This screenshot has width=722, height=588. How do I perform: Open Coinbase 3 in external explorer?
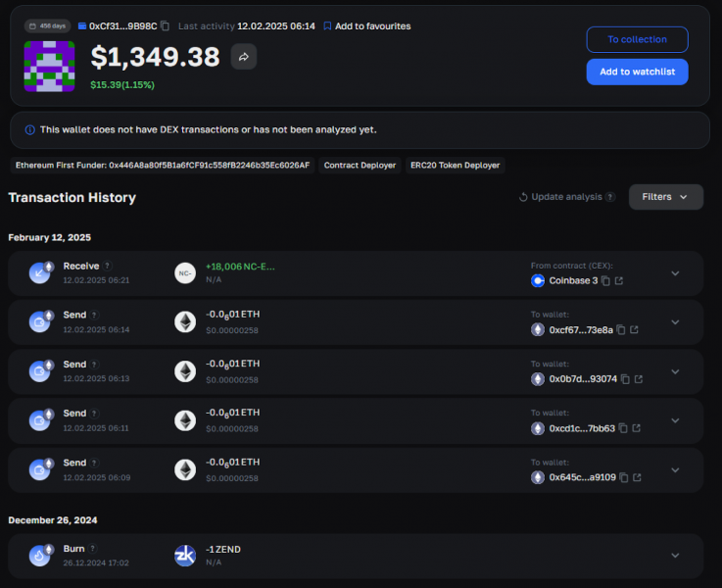click(x=619, y=281)
